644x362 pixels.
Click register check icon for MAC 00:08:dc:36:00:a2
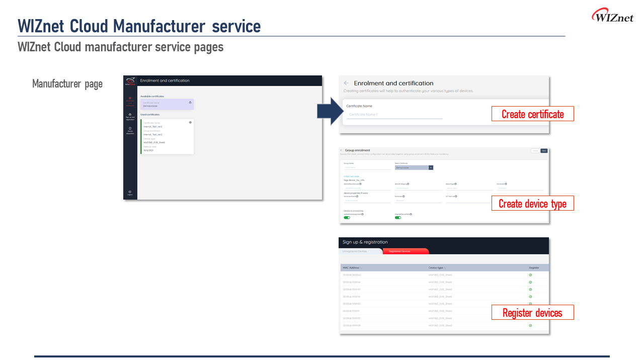tap(530, 275)
